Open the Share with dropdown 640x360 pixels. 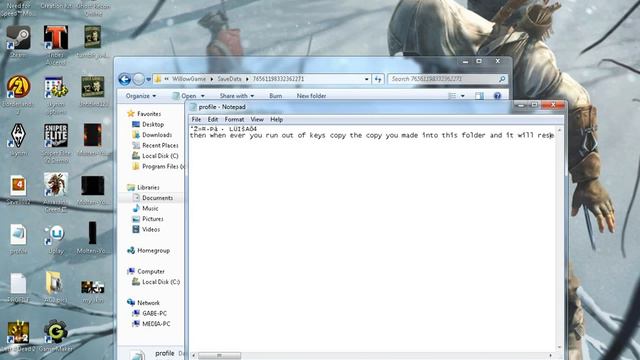[x=237, y=96]
